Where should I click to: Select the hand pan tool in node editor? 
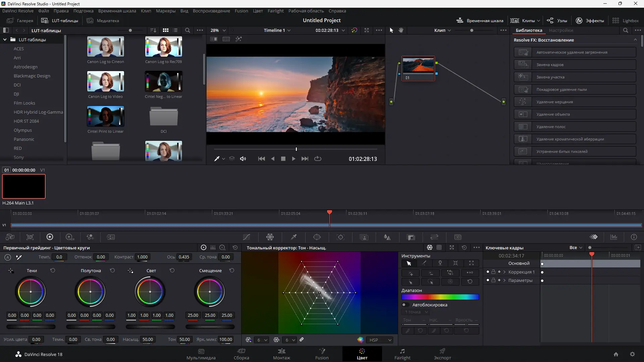coord(401,30)
